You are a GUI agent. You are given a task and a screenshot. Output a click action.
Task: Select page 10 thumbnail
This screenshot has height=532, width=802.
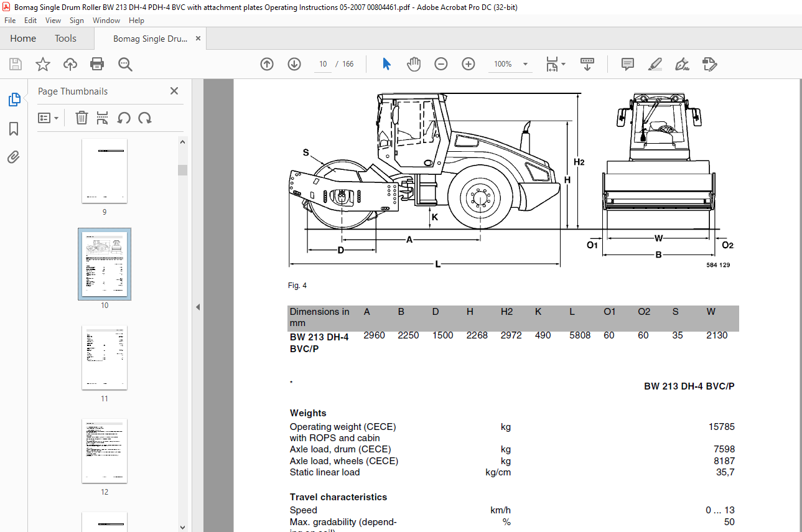pos(105,264)
